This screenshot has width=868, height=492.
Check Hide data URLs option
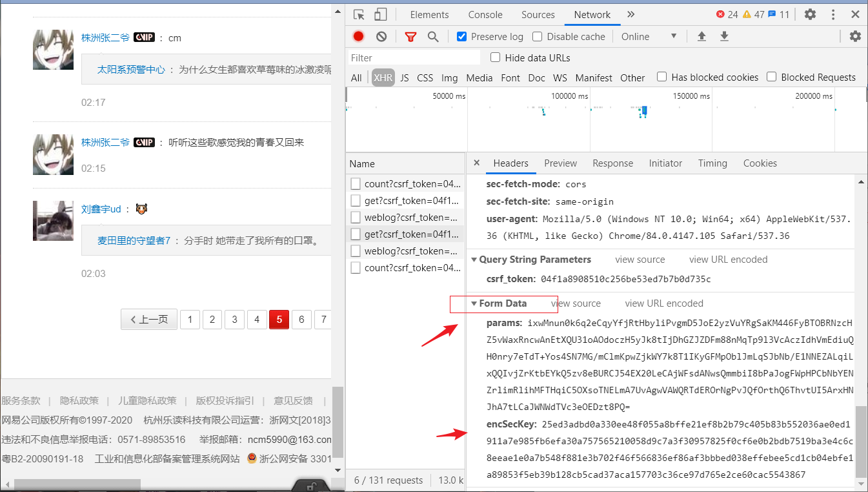tap(496, 57)
